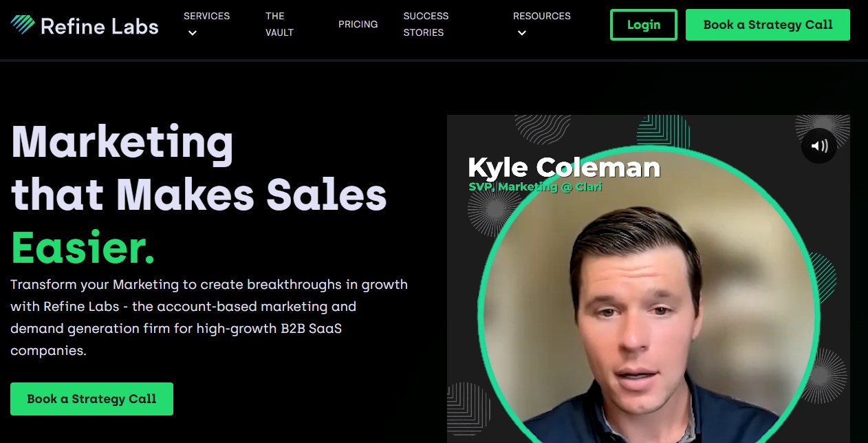The image size is (868, 443).
Task: Click the striped Refine Labs logo icon
Action: click(x=23, y=25)
